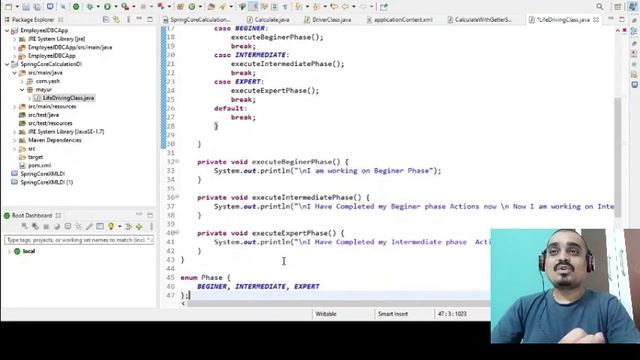Screen dimensions: 640x360
Task: Expand JRE System Library [jre] node
Action: pyautogui.click(x=15, y=39)
